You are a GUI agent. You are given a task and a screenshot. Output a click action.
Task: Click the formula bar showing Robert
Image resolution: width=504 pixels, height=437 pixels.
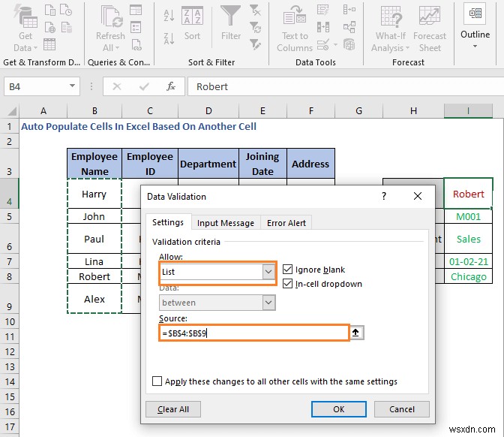click(346, 86)
